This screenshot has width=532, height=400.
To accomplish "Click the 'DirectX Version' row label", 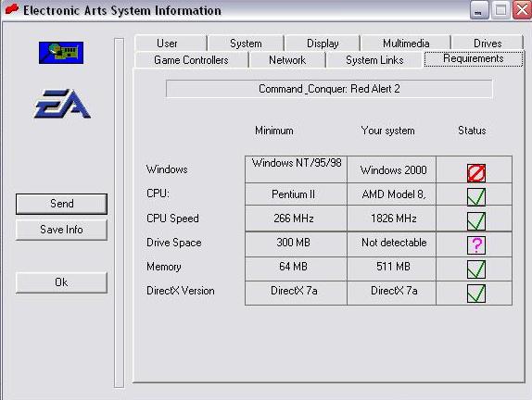I will pos(181,291).
